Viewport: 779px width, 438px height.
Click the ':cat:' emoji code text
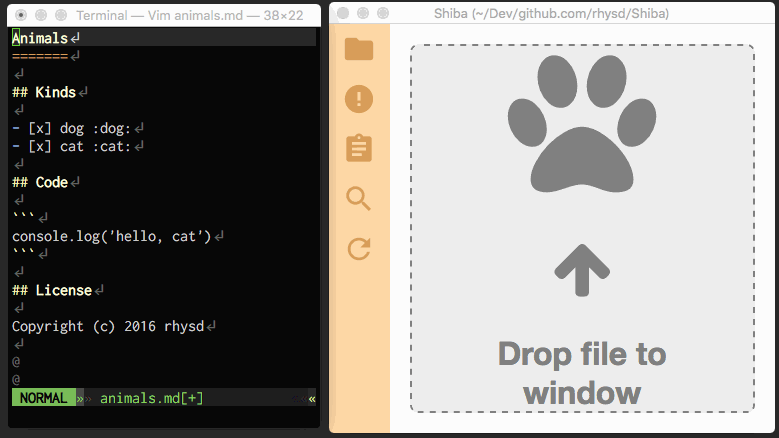112,146
